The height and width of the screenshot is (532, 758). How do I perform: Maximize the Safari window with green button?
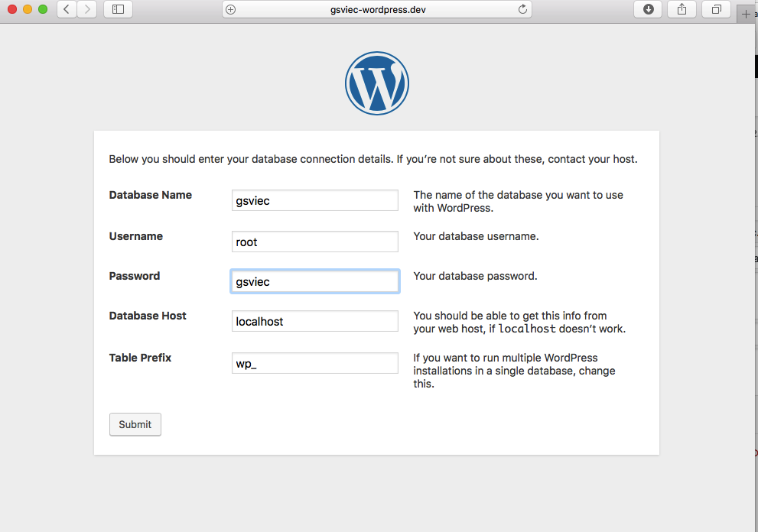point(43,9)
